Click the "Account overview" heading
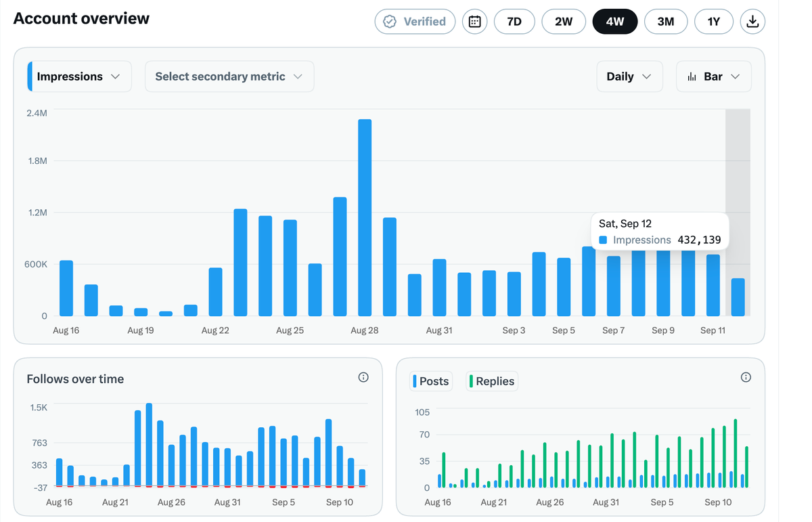Image resolution: width=812 pixels, height=522 pixels. tap(81, 18)
